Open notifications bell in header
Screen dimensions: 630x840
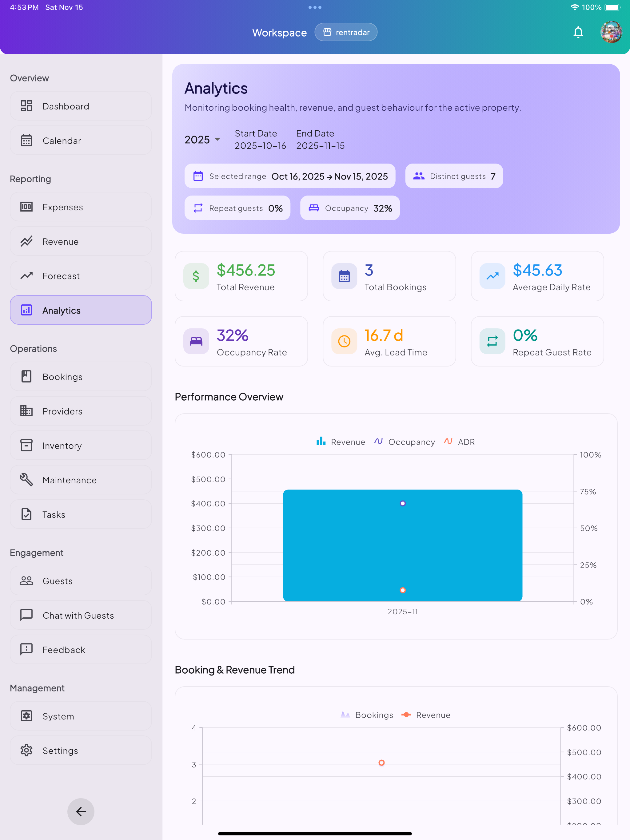point(578,32)
